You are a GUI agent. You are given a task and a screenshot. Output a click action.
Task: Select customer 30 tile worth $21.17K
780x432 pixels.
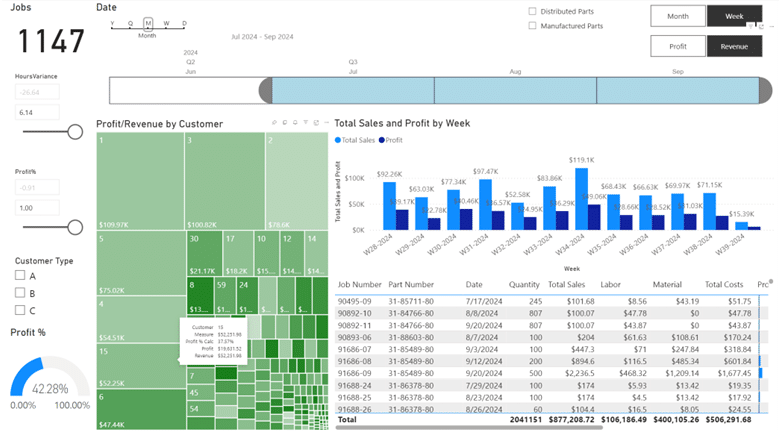coord(204,253)
